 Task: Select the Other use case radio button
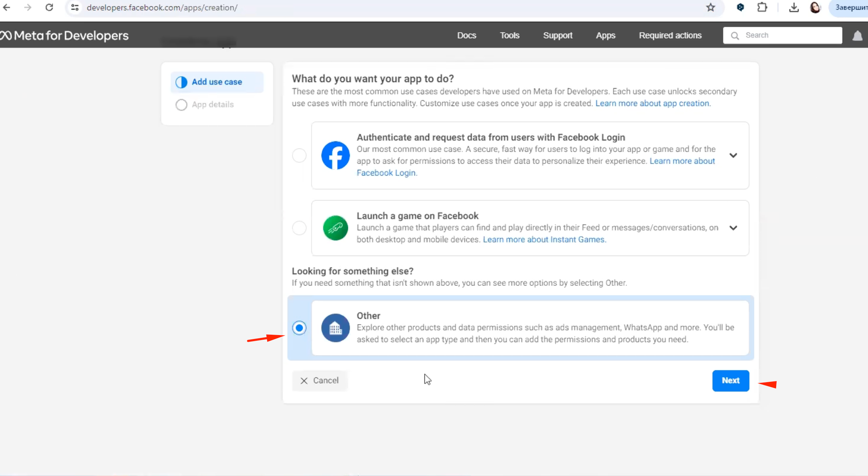coord(299,328)
